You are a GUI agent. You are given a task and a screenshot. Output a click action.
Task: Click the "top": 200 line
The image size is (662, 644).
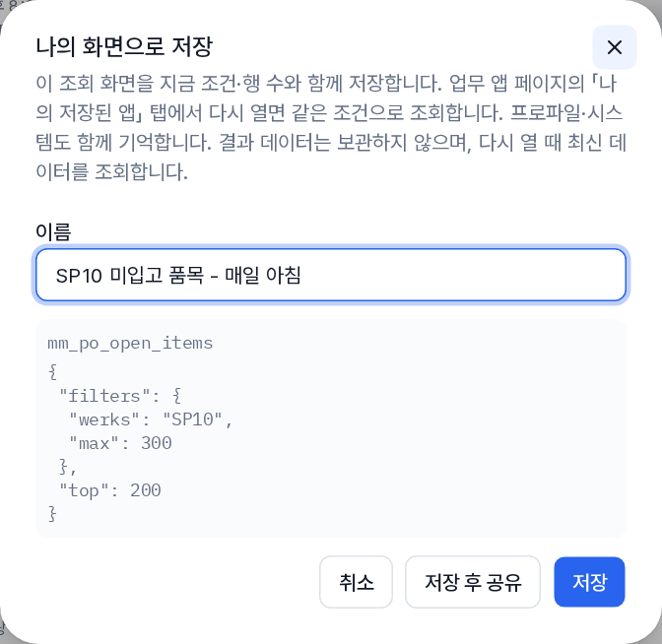109,490
